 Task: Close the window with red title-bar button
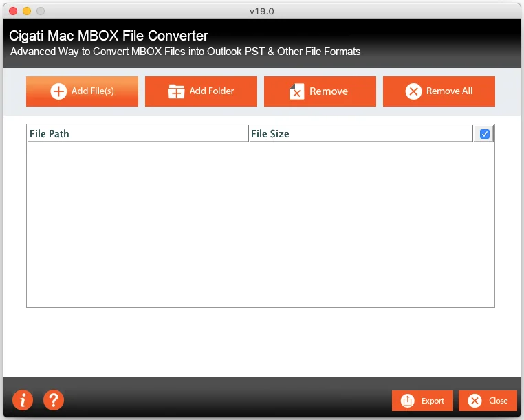[13, 11]
